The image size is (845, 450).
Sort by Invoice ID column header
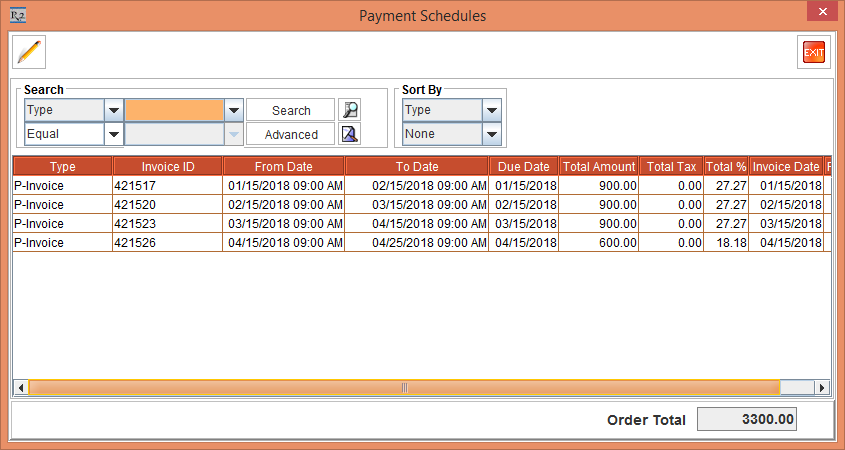[168, 167]
